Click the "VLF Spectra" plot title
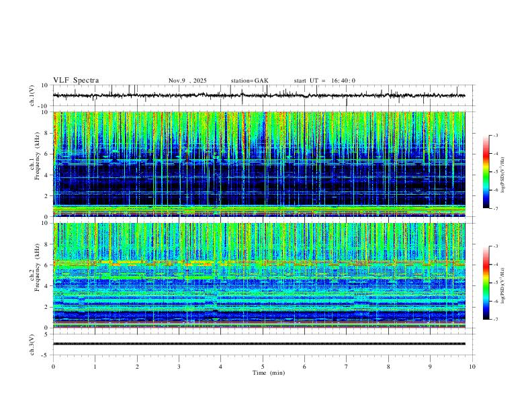Screen dimensions: 532x411 pos(76,81)
